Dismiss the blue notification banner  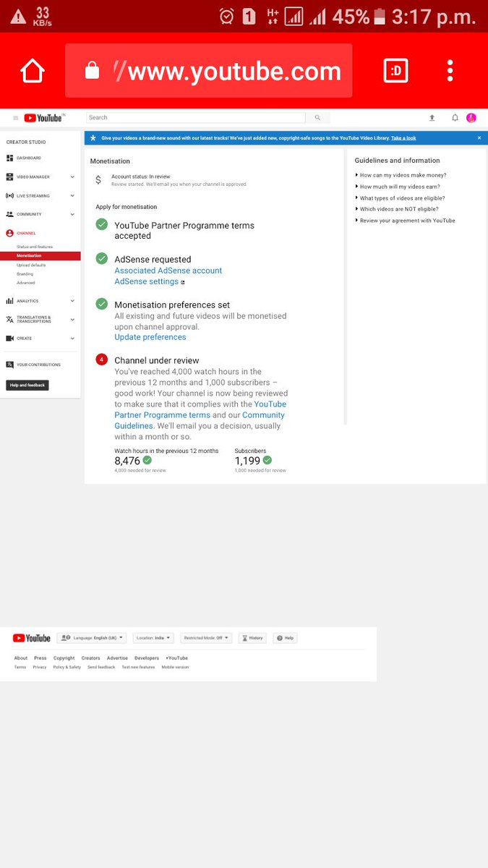[479, 137]
